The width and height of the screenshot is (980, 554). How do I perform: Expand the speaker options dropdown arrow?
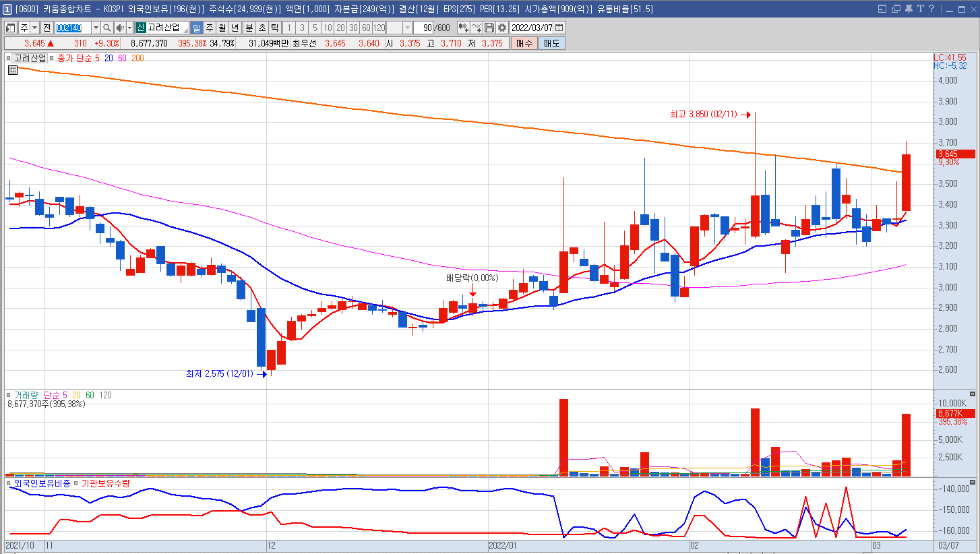[129, 28]
